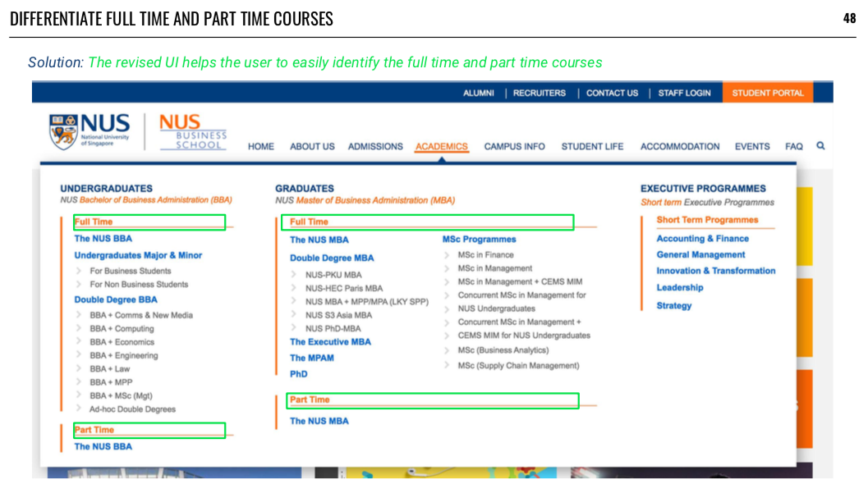
Task: Click the EXECUTIVE PROGRAMMES column heading
Action: 703,189
